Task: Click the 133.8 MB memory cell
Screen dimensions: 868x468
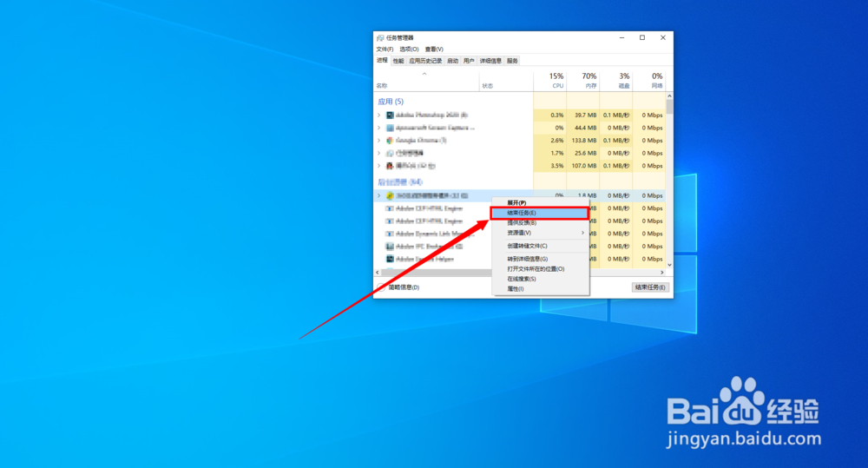Action: click(583, 141)
